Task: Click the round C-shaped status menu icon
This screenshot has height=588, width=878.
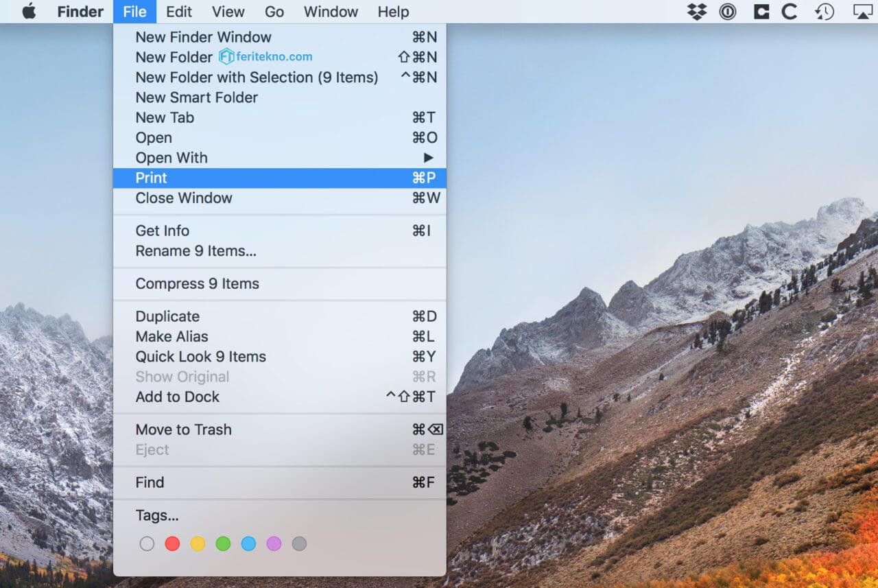Action: point(790,12)
